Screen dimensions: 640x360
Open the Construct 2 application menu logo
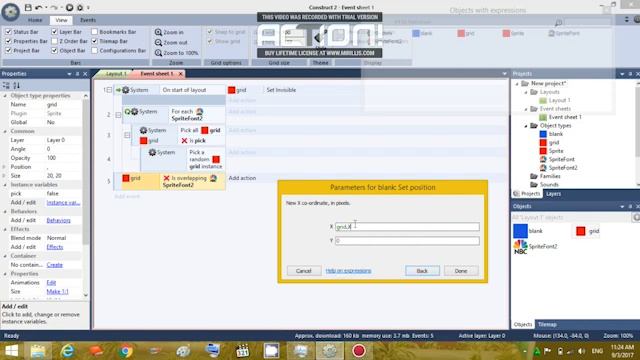click(x=10, y=11)
